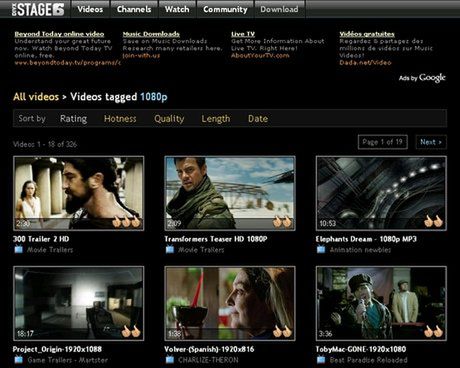Screen dimensions: 460x368
Task: Click channel icon beside Beat Paradise Reloaded
Action: (321, 359)
